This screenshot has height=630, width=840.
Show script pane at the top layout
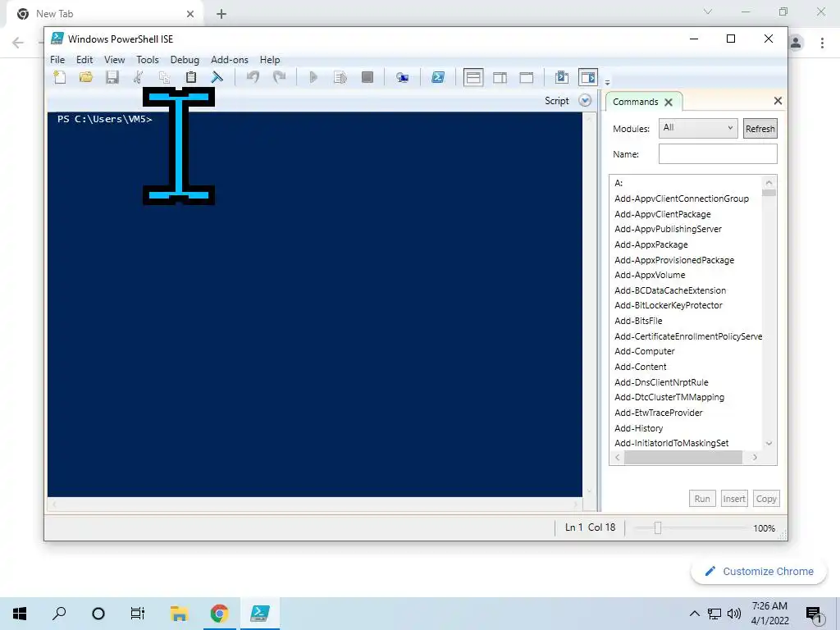[473, 77]
